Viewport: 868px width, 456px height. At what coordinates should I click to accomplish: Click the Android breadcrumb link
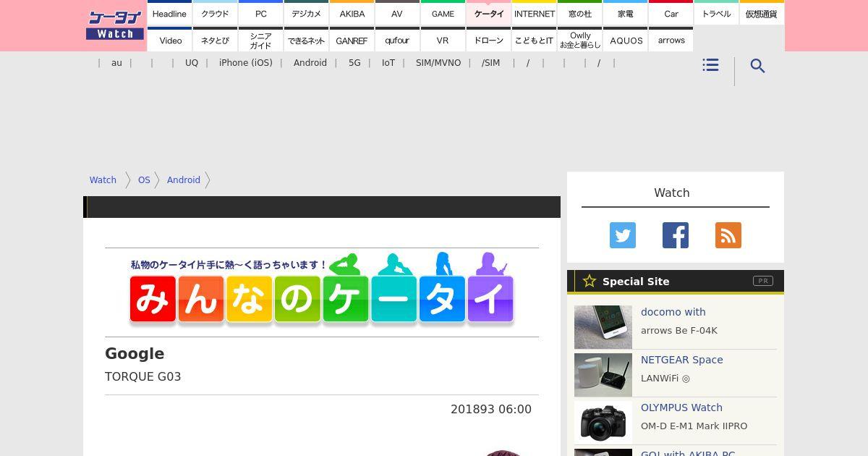tap(184, 180)
